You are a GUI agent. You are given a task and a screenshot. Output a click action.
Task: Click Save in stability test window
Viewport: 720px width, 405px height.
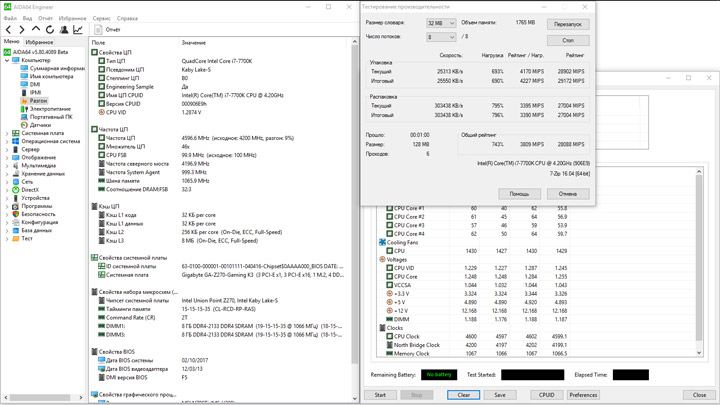coord(500,395)
